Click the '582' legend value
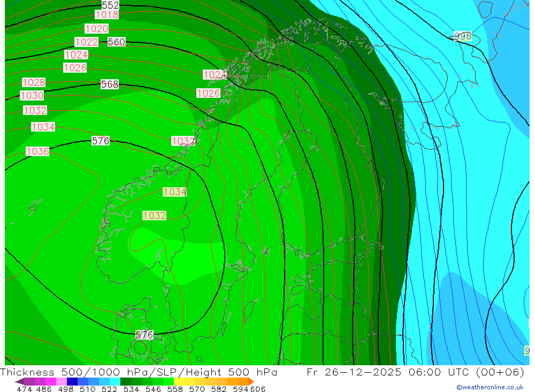The width and height of the screenshot is (535, 392). pos(219,389)
